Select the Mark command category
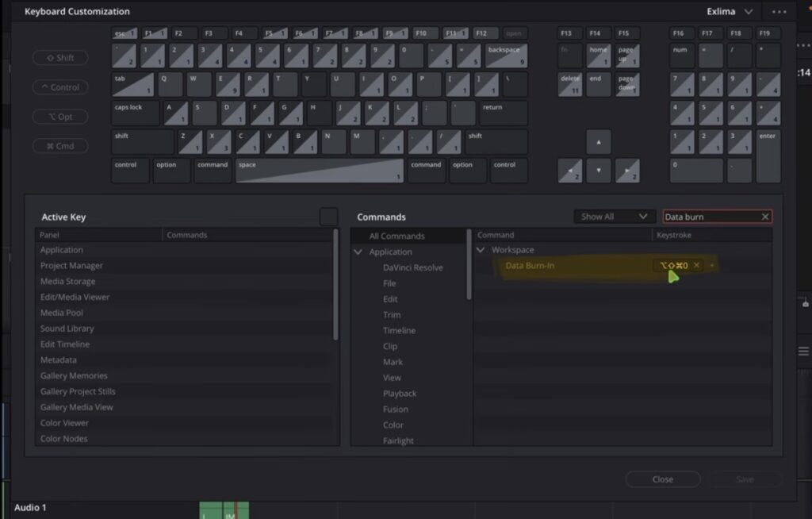This screenshot has height=519, width=812. point(393,362)
